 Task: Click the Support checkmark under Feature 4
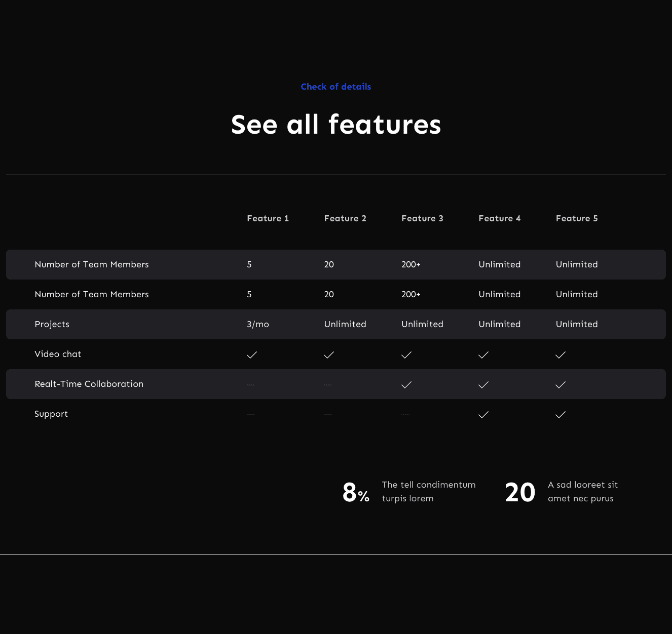click(x=483, y=414)
